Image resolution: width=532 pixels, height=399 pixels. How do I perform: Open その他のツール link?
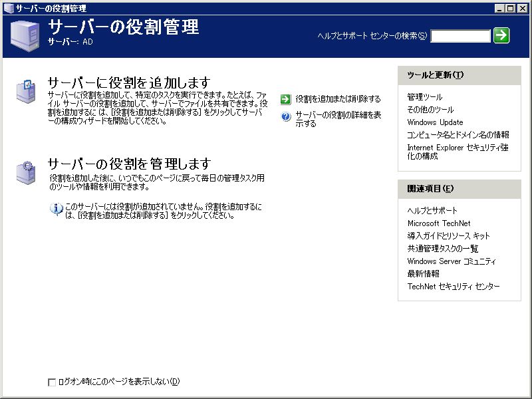pos(430,110)
